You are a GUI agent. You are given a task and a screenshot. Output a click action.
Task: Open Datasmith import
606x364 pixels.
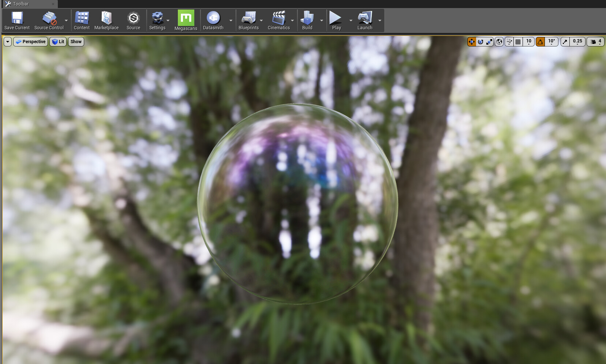(213, 20)
